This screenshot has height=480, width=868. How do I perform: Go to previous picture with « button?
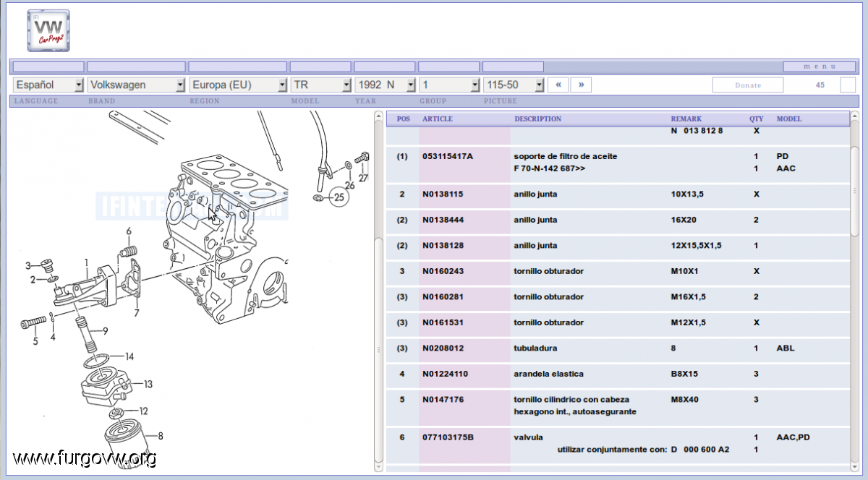click(x=558, y=85)
